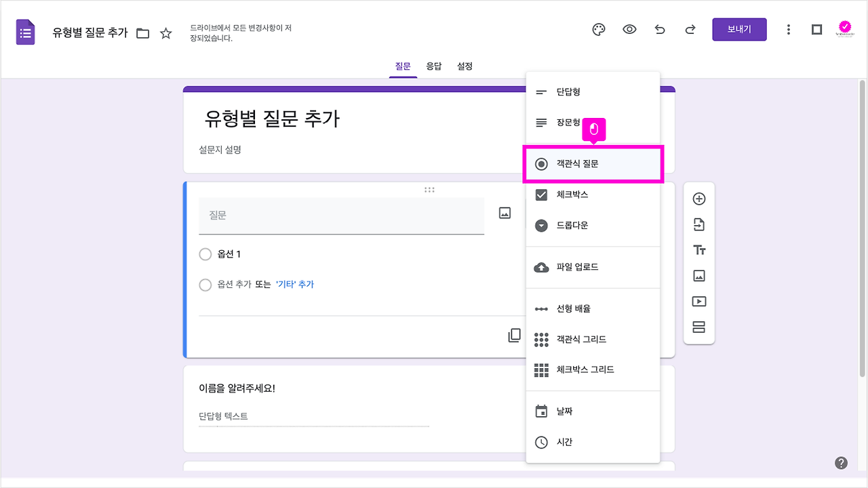Click the 옵션 추가 radio circle

click(205, 285)
